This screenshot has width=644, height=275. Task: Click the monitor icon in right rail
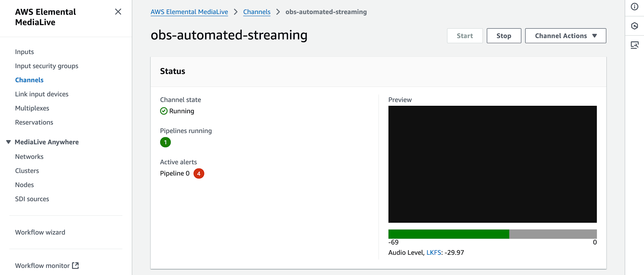tap(634, 45)
